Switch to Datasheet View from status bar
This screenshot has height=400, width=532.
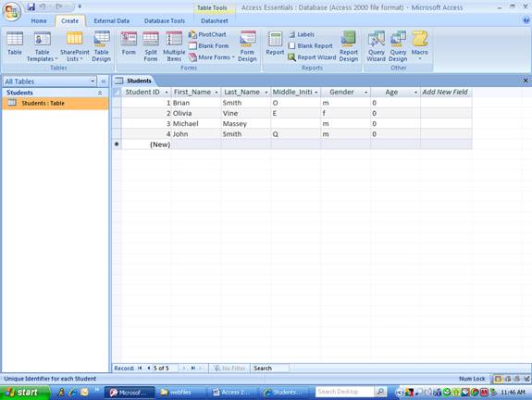click(x=498, y=379)
